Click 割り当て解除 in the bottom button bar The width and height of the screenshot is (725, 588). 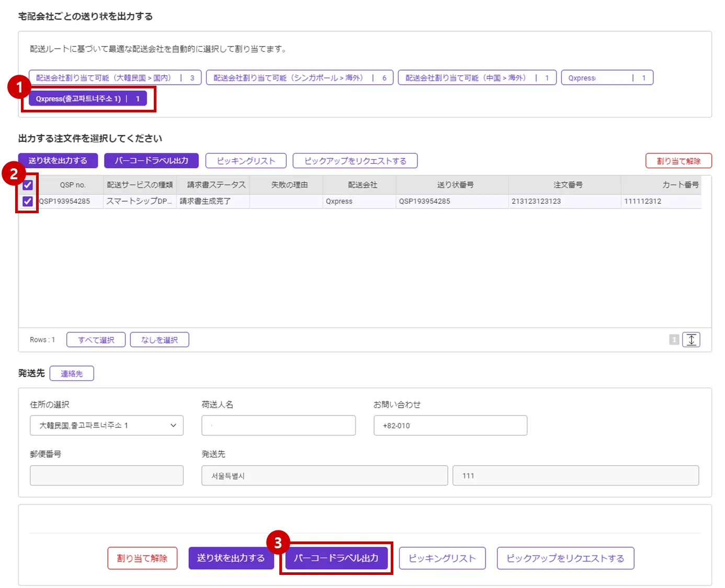click(142, 558)
